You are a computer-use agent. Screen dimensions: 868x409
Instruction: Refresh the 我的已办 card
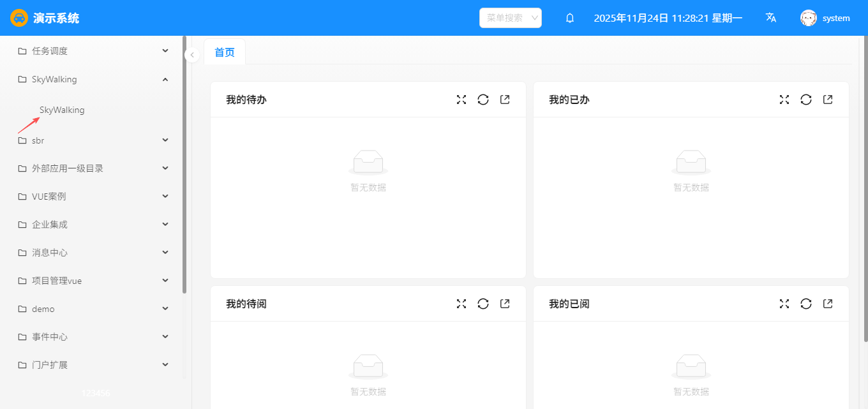tap(806, 100)
